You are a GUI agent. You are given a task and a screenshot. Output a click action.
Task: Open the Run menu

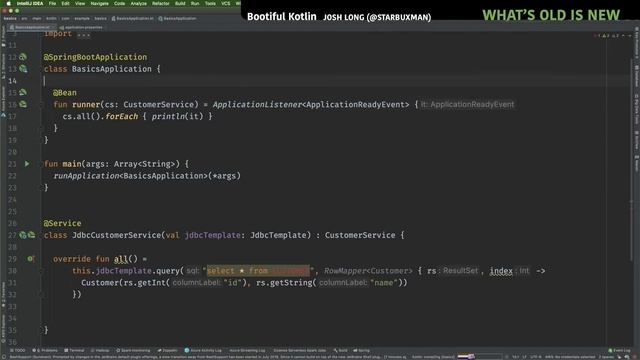pyautogui.click(x=195, y=3)
